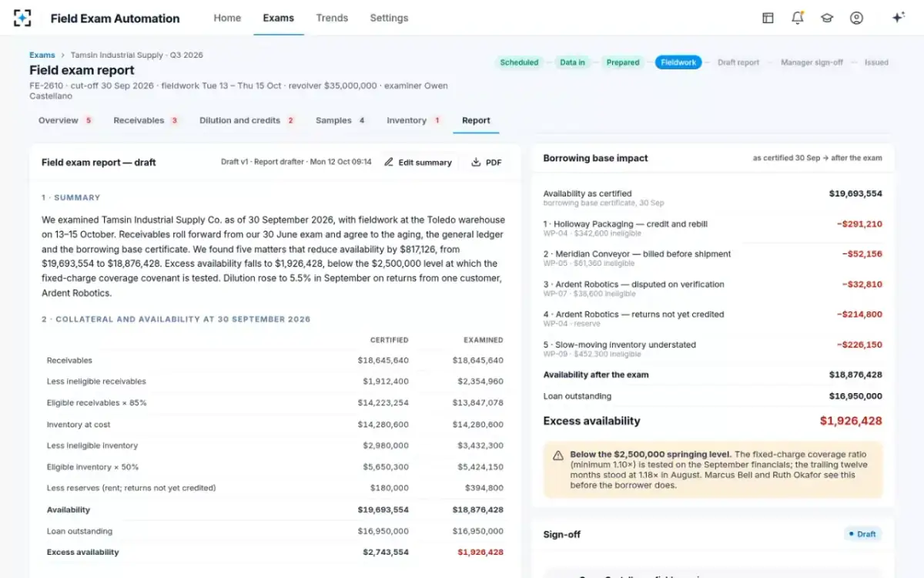Click the Borrowing base impact heading

pos(595,158)
